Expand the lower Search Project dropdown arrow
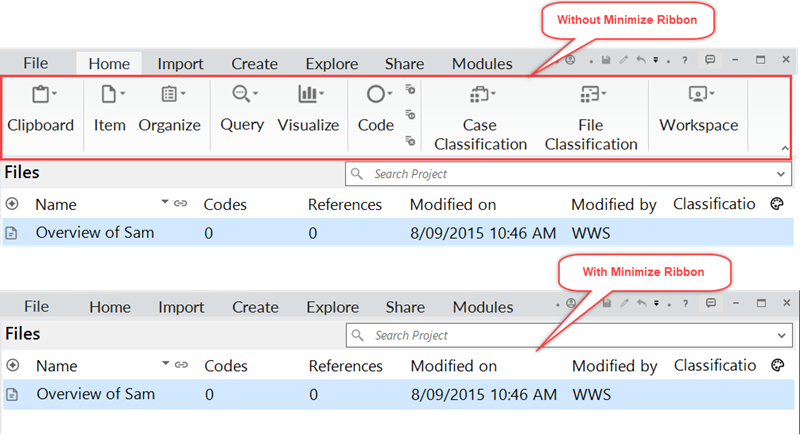800x435 pixels. coord(782,336)
